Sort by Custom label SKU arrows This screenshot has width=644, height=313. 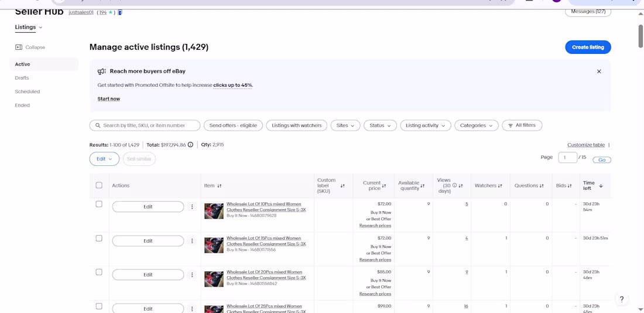coord(342,186)
